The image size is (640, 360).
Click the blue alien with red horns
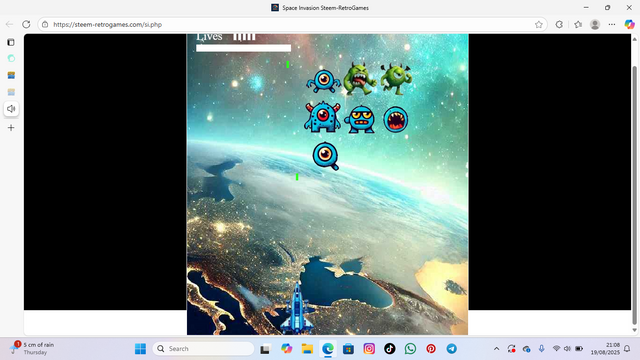(x=322, y=117)
